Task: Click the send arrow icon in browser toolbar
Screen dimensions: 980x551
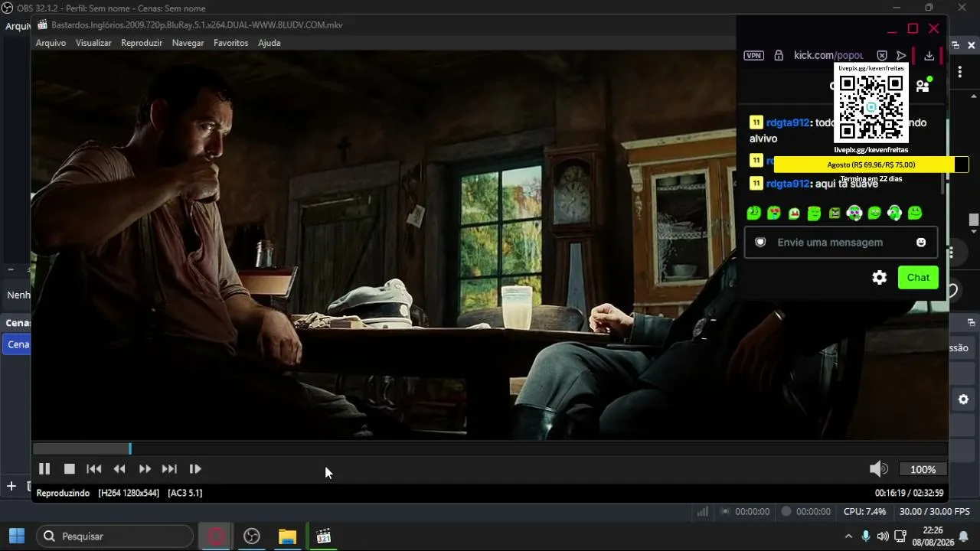Action: coord(901,55)
